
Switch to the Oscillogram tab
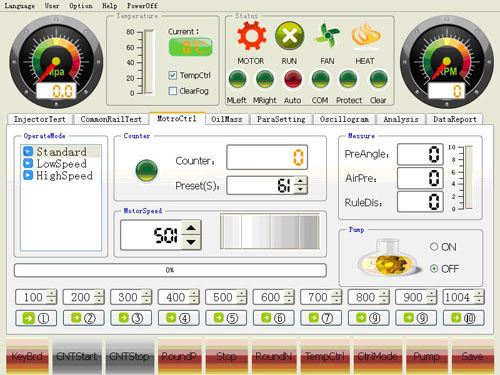coord(344,119)
